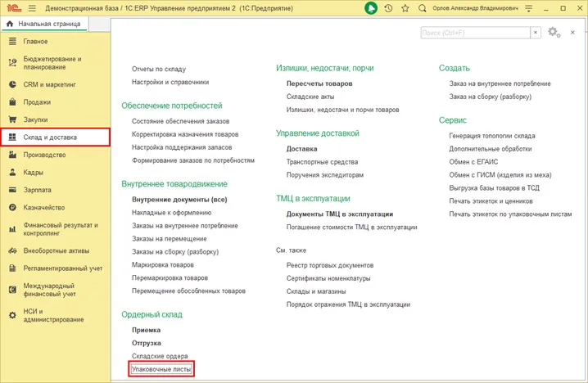This screenshot has height=383, width=588.
Task: Open the notifications bell icon
Action: point(372,8)
